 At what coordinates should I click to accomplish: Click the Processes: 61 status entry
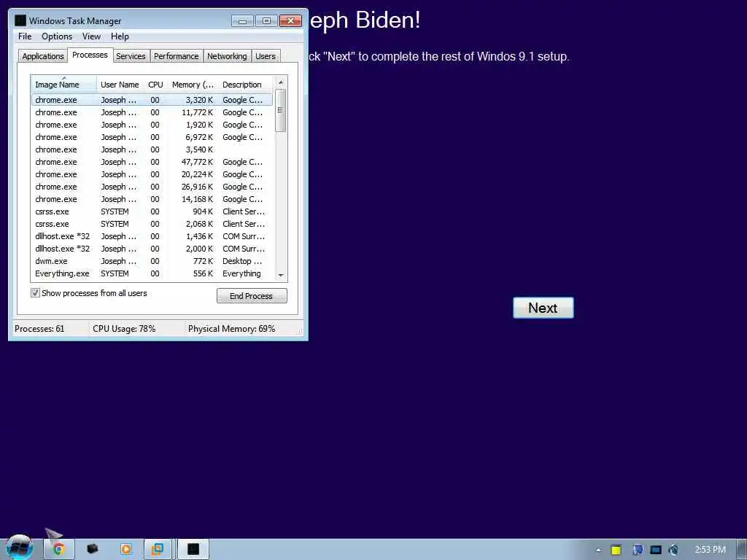tap(39, 329)
